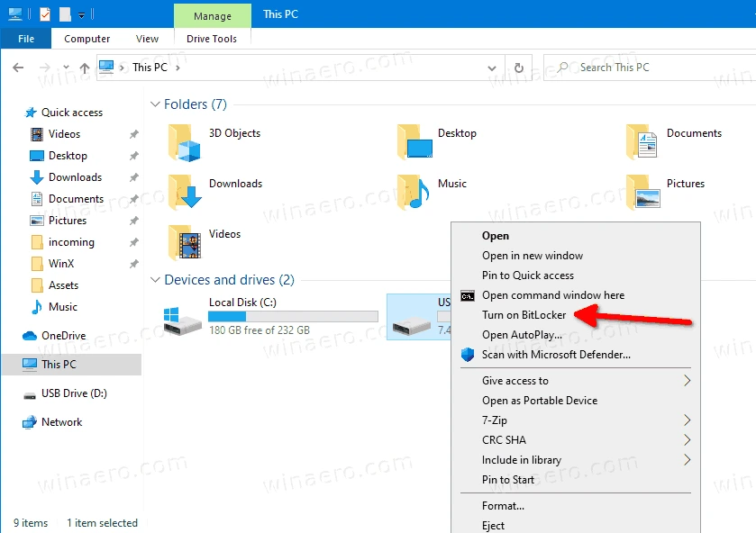Viewport: 756px width, 533px height.
Task: Open Downloads in Quick access
Action: 75,177
